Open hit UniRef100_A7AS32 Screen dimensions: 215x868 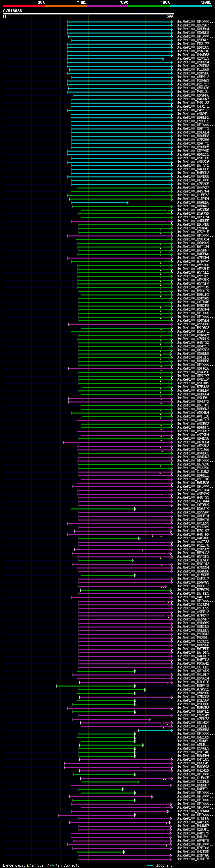coord(193,690)
